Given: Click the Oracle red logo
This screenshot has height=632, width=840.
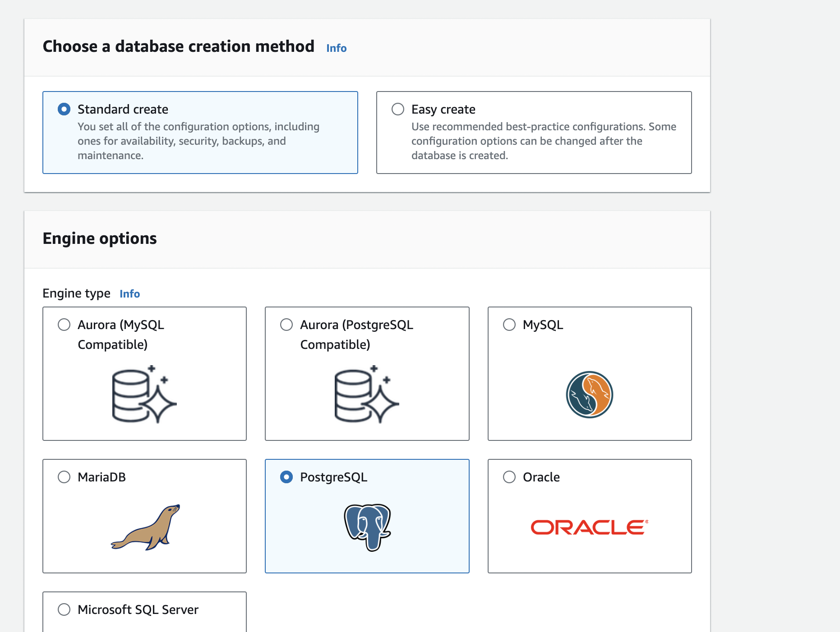Looking at the screenshot, I should [x=590, y=527].
